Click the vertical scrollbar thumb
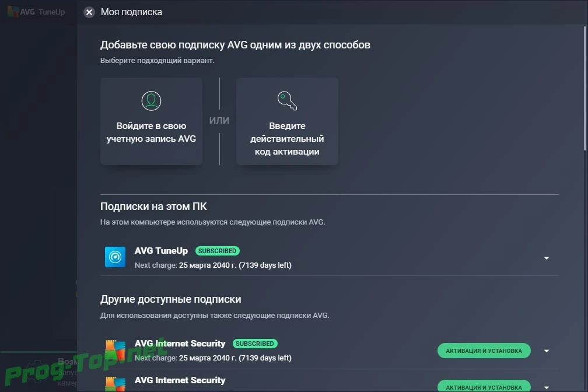 click(x=585, y=89)
